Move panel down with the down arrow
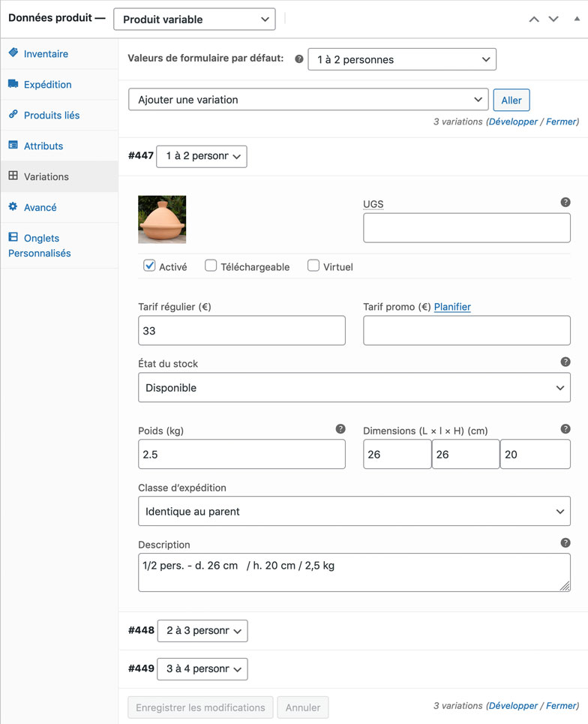Screen dimensions: 588x724 (x=553, y=20)
